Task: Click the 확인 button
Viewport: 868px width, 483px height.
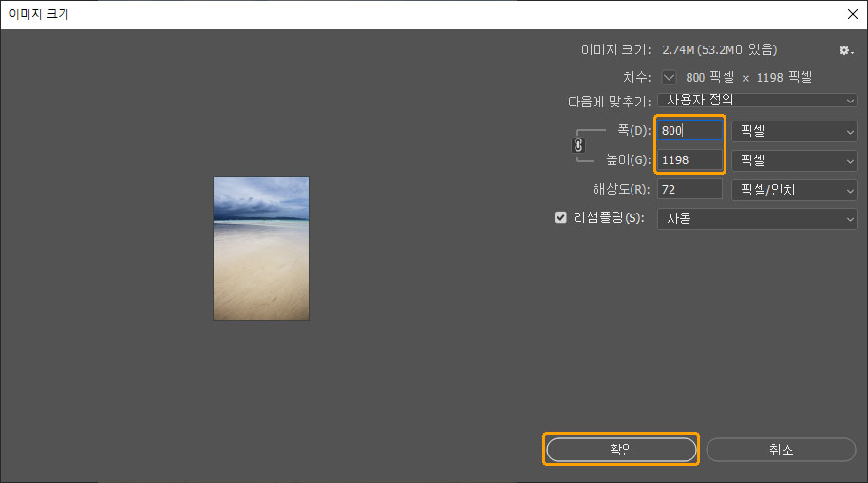Action: [621, 449]
